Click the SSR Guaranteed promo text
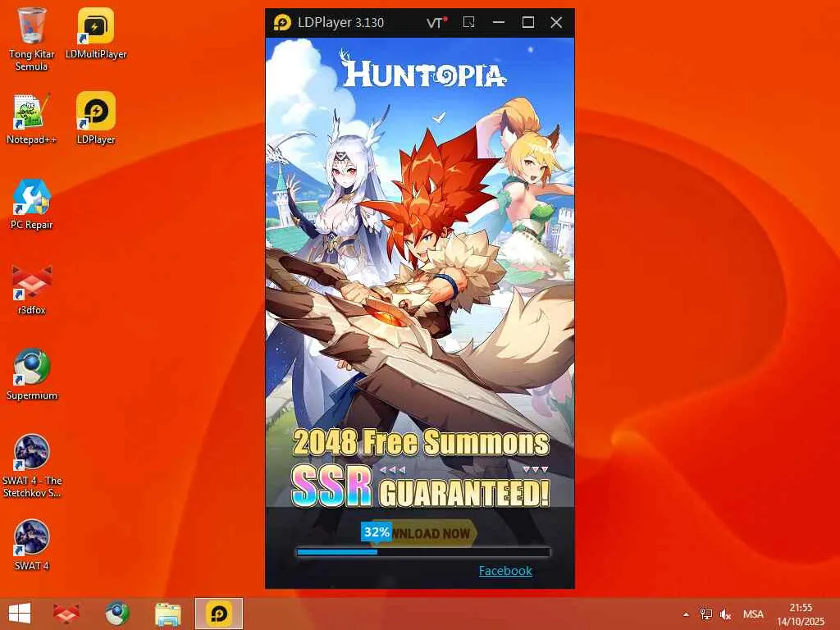840x630 pixels. click(421, 486)
